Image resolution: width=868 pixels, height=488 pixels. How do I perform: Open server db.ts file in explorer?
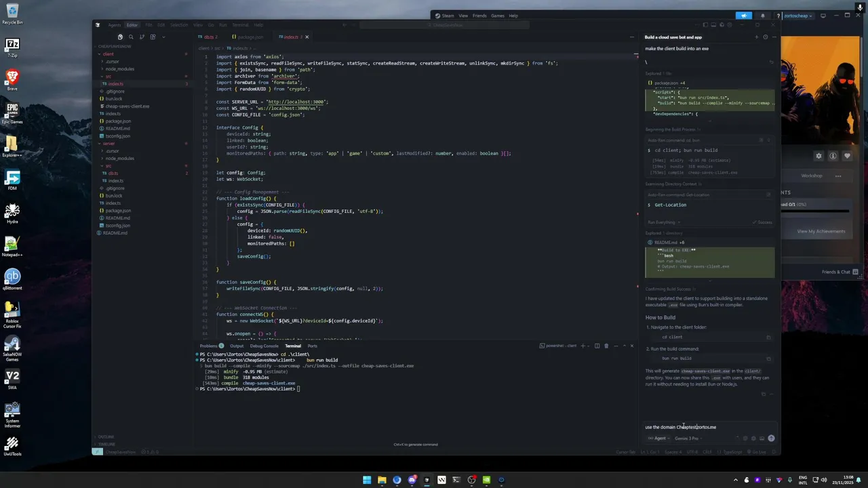[x=113, y=174]
